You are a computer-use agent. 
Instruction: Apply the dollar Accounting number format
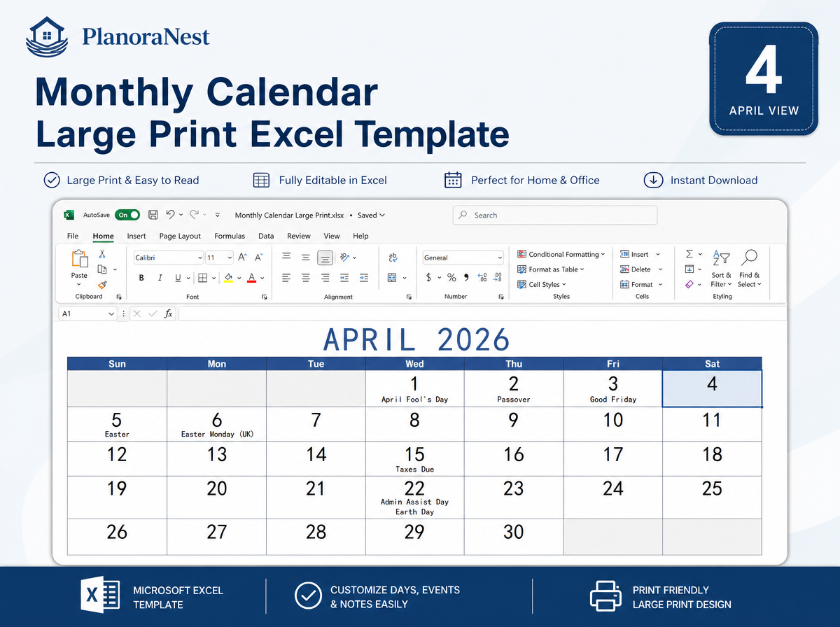[428, 278]
